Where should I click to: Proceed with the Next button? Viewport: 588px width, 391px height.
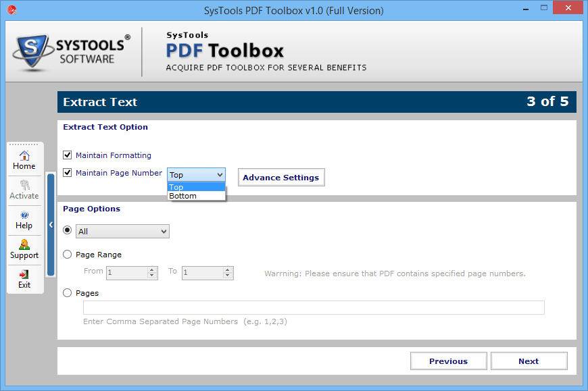point(529,361)
